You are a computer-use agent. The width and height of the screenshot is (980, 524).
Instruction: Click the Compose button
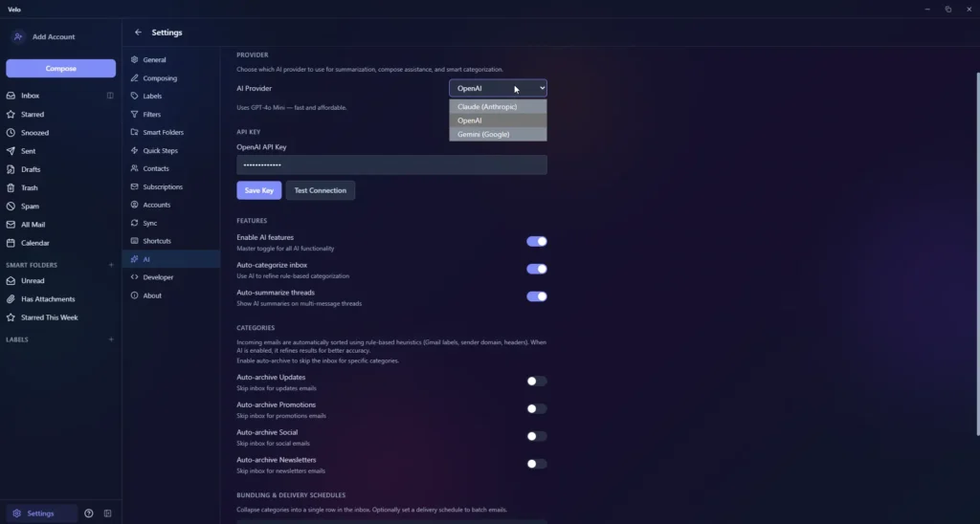60,69
